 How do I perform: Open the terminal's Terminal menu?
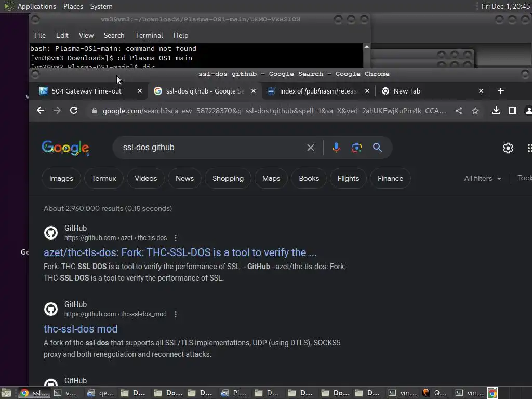pyautogui.click(x=149, y=35)
